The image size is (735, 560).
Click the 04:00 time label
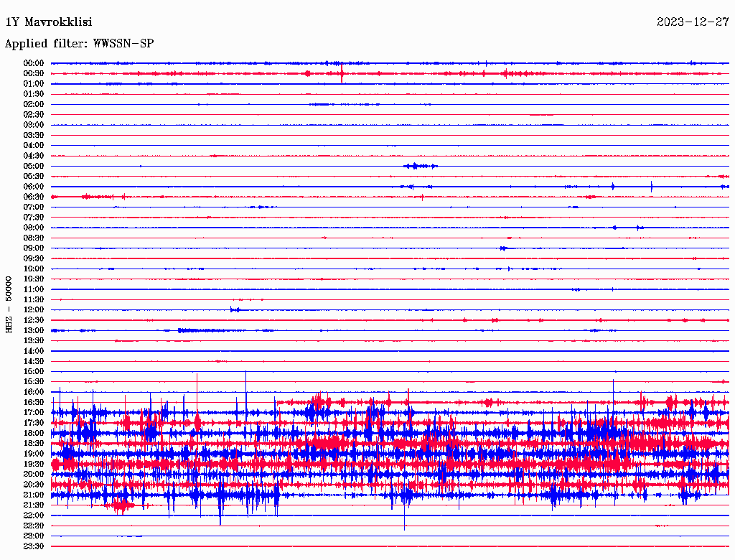(34, 146)
